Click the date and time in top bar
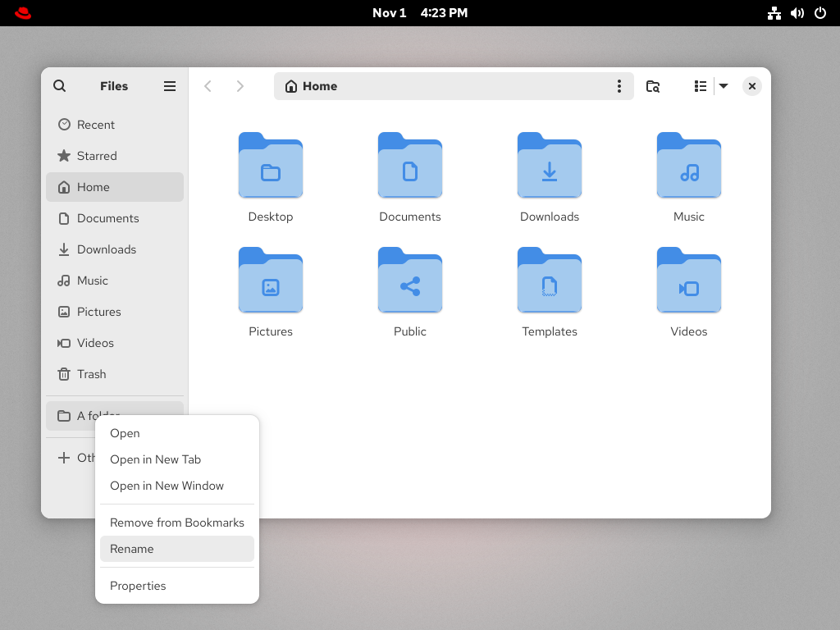The image size is (840, 630). pyautogui.click(x=420, y=13)
